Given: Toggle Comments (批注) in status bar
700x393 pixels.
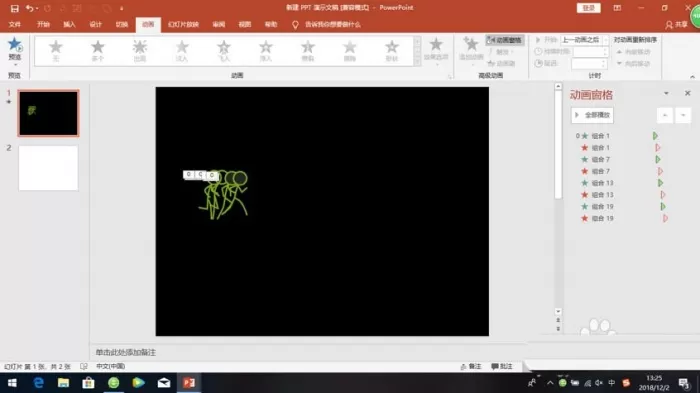Looking at the screenshot, I should (502, 367).
